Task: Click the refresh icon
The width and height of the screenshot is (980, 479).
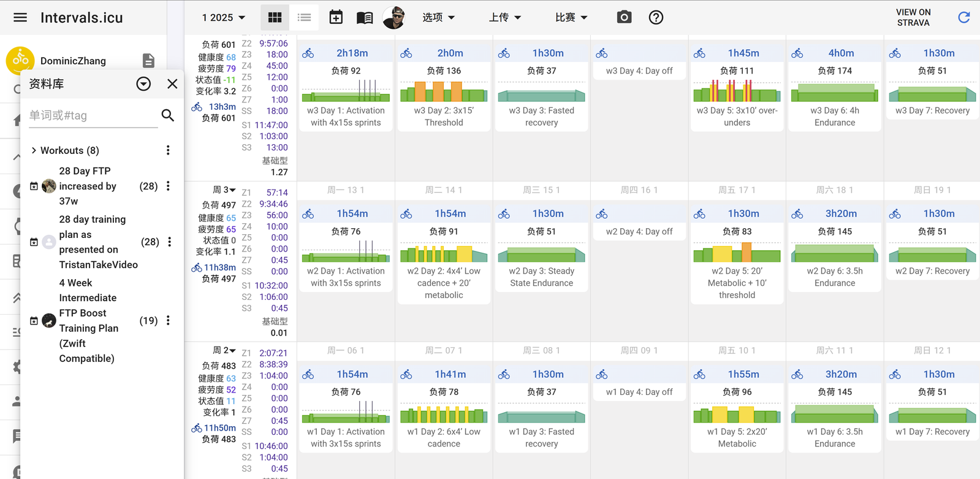Action: tap(963, 17)
